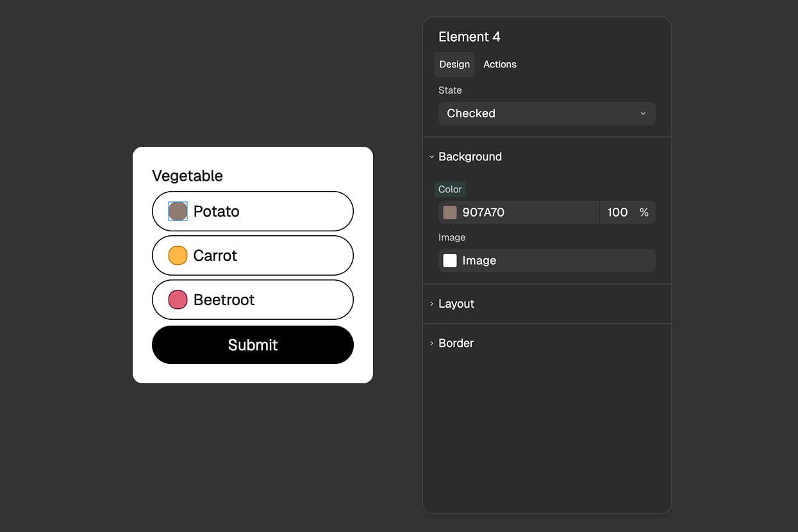
Task: Click the Color label badge in Background
Action: click(450, 189)
